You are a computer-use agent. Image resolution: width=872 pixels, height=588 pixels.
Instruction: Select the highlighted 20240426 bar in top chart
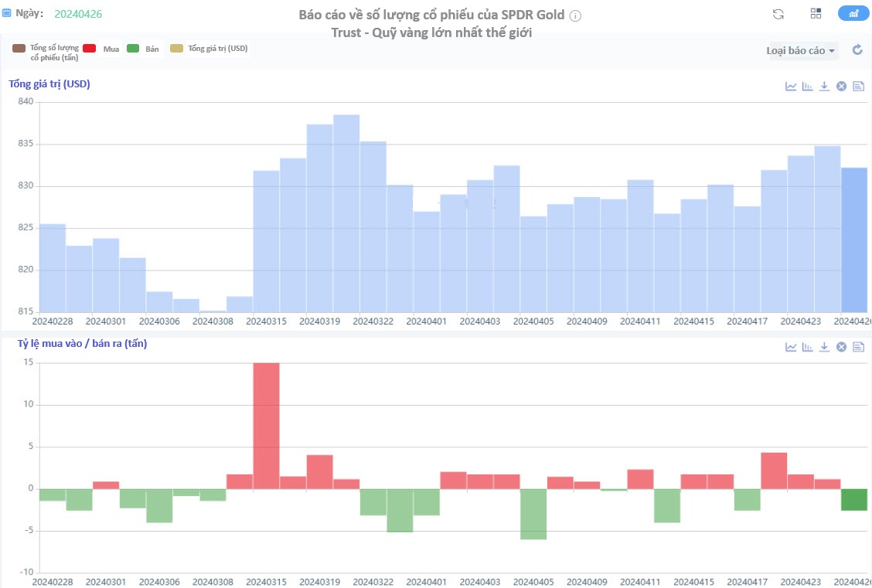coord(854,240)
